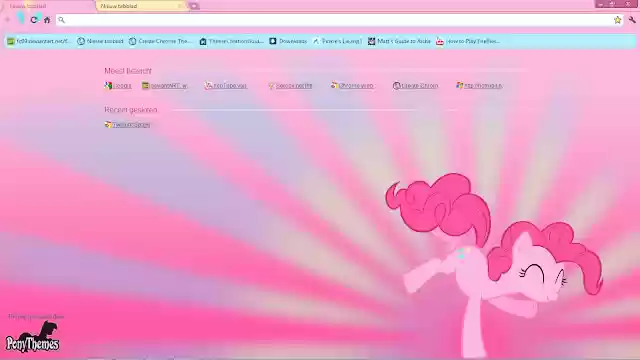640x360 pixels.
Task: Open the deviantart.net bookmark in bookmarks bar
Action: pyautogui.click(x=39, y=41)
